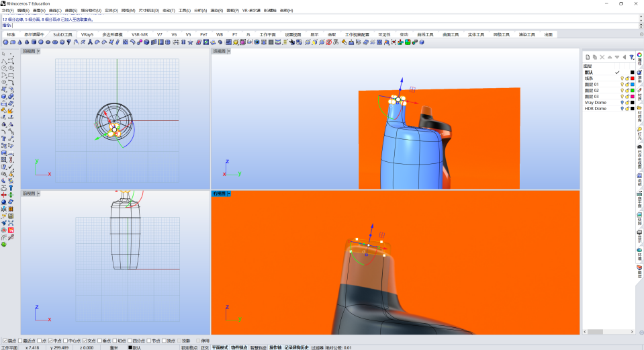Move layer down arrow icon
Image resolution: width=644 pixels, height=350 pixels.
pyautogui.click(x=617, y=57)
